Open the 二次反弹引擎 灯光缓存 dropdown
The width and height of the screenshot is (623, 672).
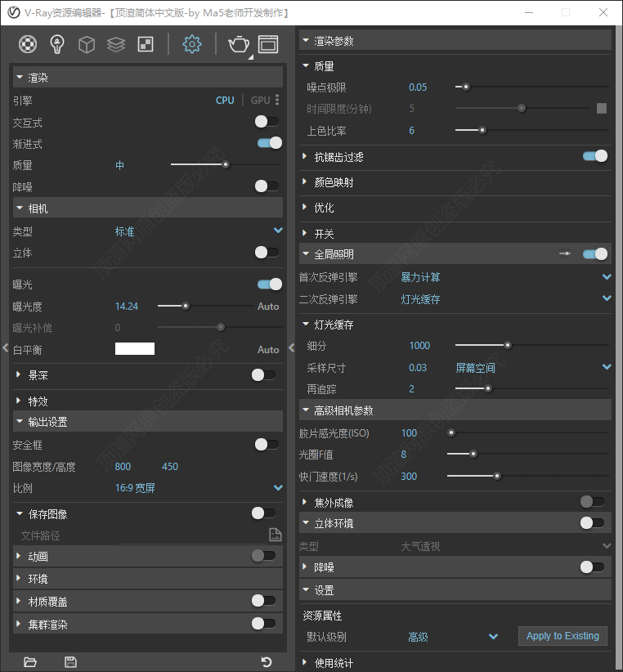[607, 298]
